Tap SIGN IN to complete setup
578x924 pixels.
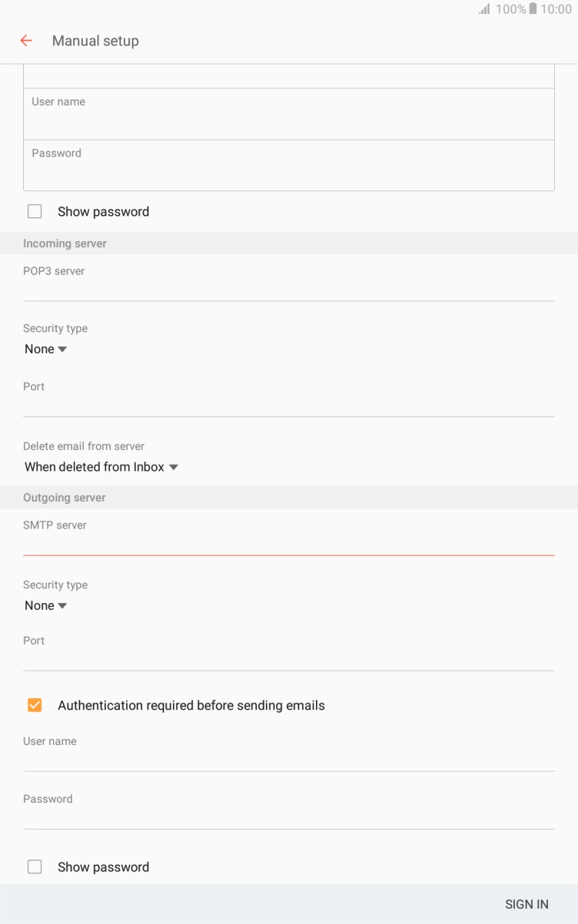(527, 904)
